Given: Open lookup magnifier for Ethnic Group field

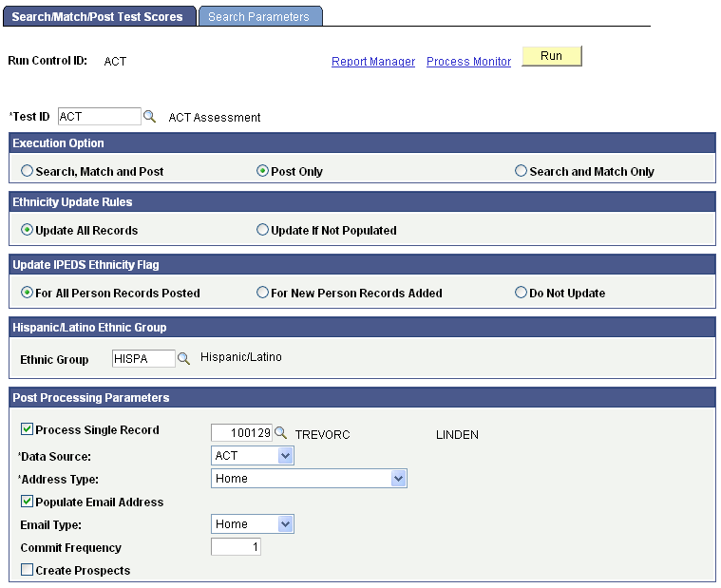Looking at the screenshot, I should click(x=183, y=358).
